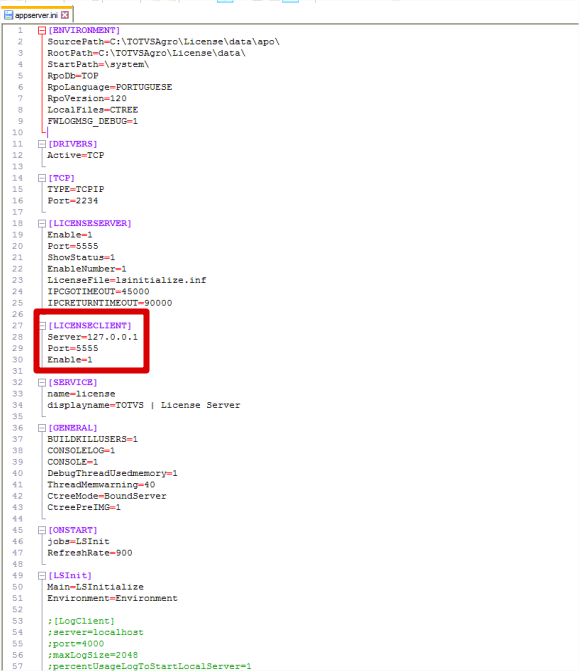579x671 pixels.
Task: Click the SourcePath line text
Action: point(163,42)
